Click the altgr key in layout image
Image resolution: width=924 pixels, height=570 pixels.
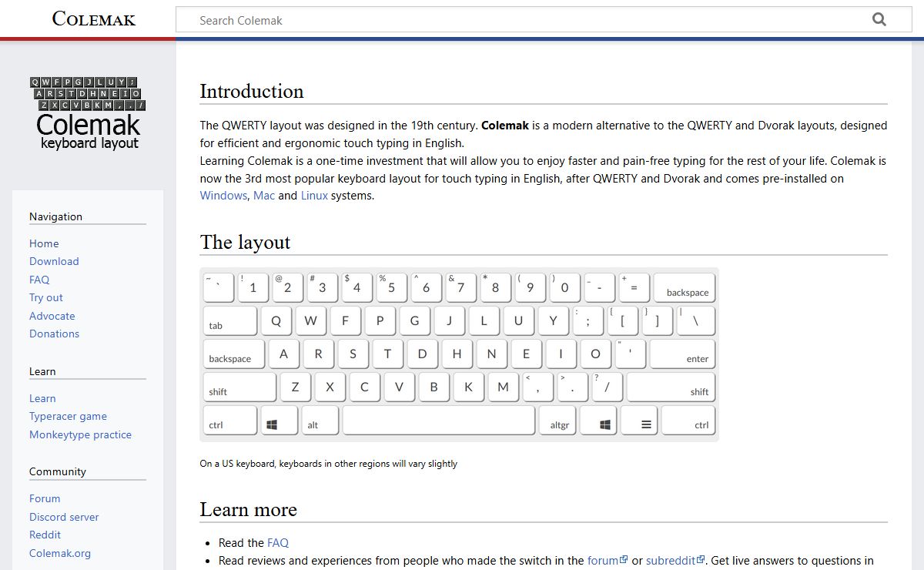point(557,421)
